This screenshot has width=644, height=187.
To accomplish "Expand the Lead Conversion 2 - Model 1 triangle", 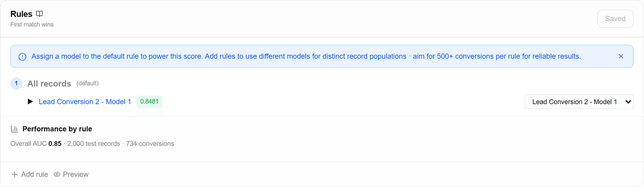I will [x=30, y=102].
